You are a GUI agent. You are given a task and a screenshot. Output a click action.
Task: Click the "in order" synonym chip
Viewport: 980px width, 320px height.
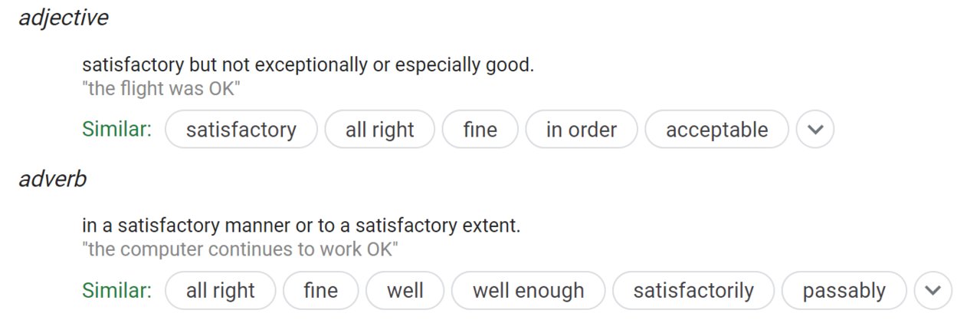point(582,130)
